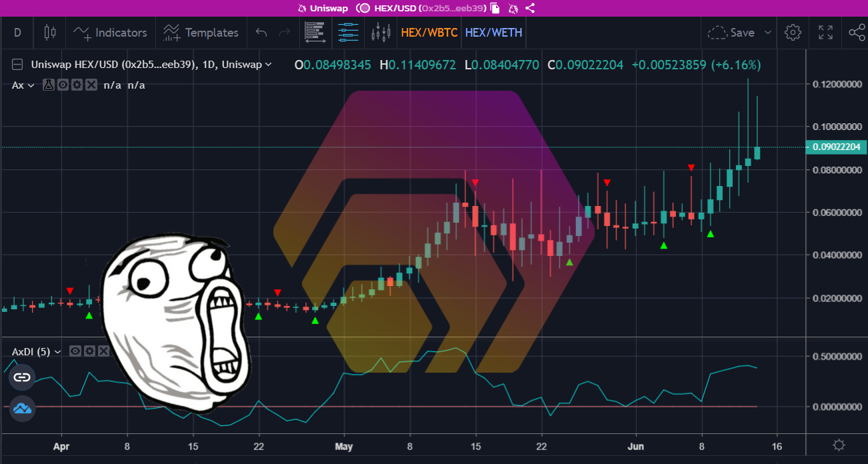Click the undo arrow in toolbar
868x464 pixels.
coord(261,32)
